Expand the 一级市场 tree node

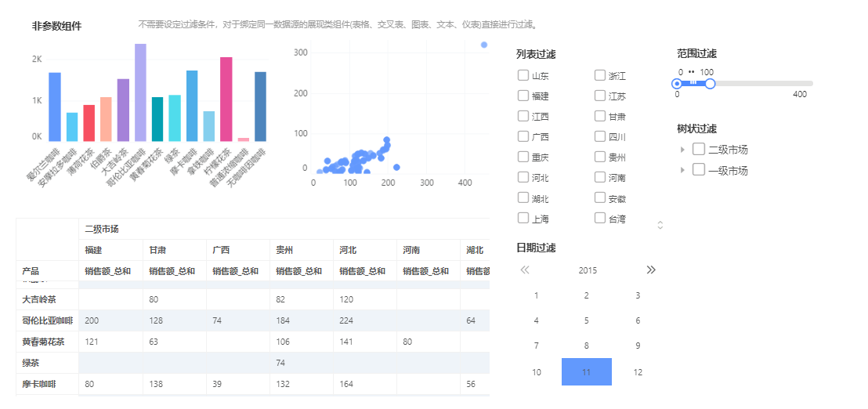point(682,170)
